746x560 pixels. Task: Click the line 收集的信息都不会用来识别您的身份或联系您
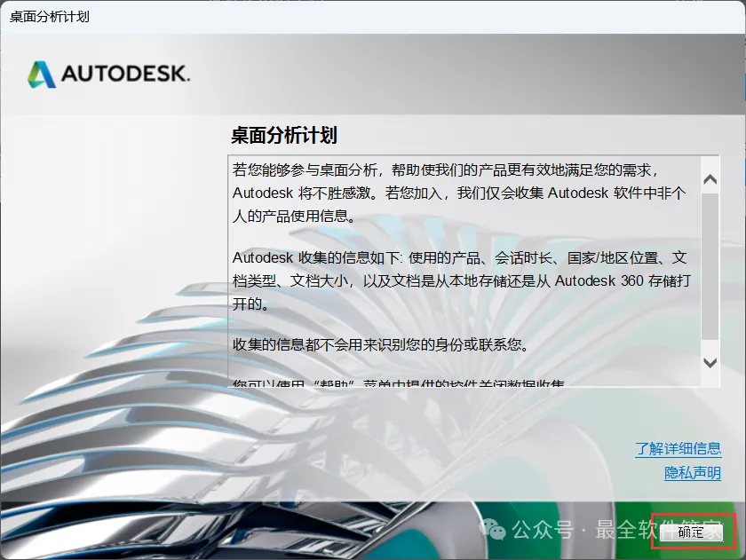click(x=381, y=344)
